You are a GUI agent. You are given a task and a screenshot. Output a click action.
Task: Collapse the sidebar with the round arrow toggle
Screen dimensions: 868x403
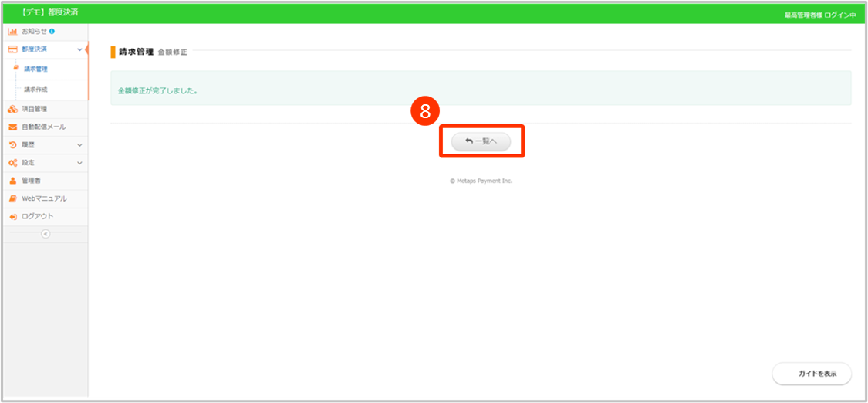point(45,233)
